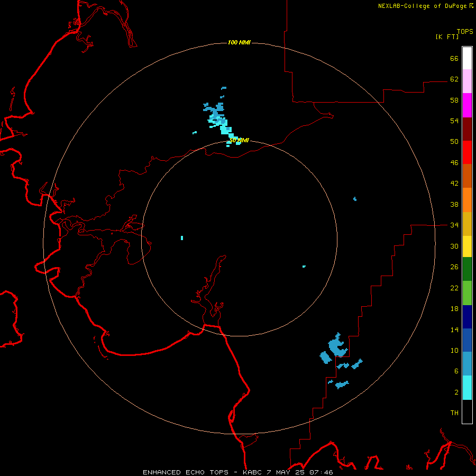This screenshot has height=476, width=476.
Task: Click the legend value 14
Action: coord(454,329)
